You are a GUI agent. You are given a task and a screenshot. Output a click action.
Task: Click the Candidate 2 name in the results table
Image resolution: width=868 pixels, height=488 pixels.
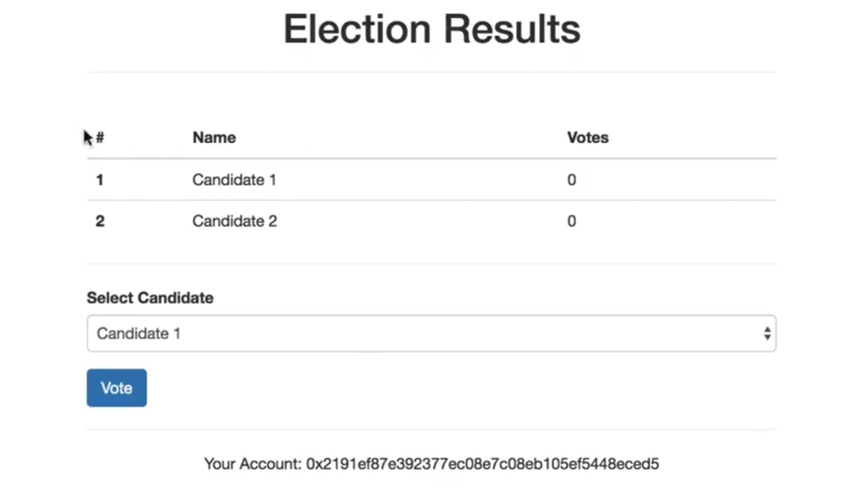point(234,221)
